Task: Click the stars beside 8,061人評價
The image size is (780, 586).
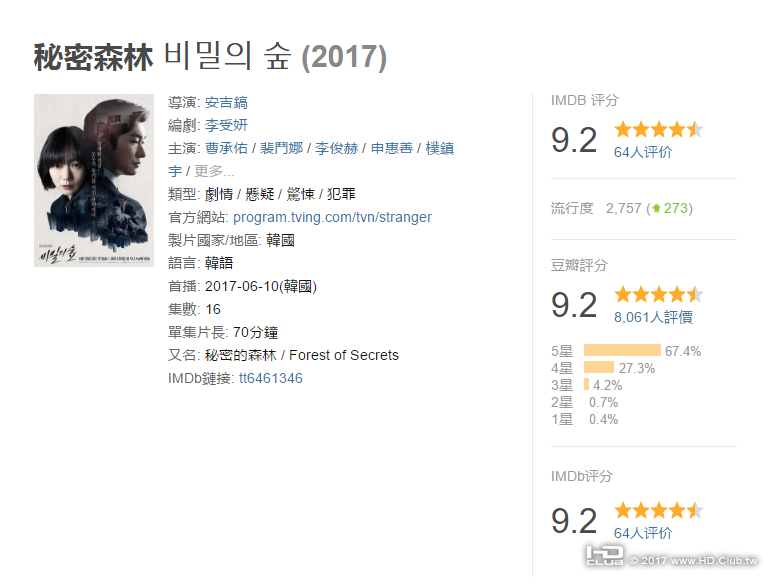Action: click(658, 295)
